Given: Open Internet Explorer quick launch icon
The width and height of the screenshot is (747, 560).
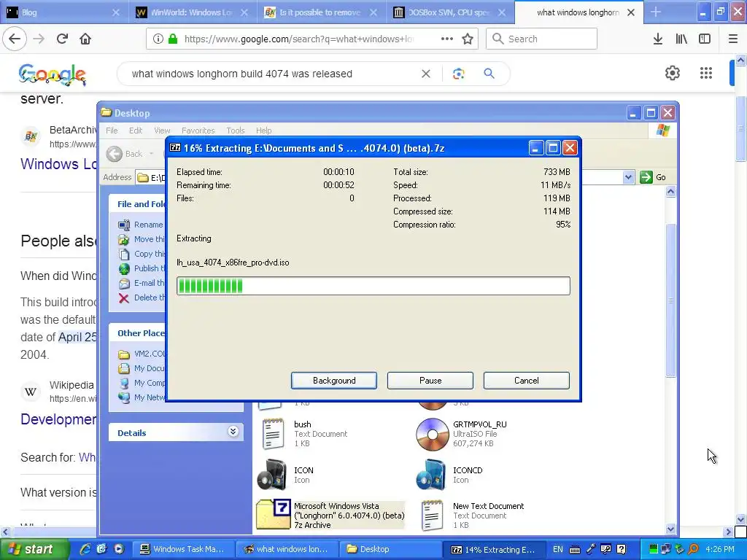Looking at the screenshot, I should pyautogui.click(x=85, y=549).
